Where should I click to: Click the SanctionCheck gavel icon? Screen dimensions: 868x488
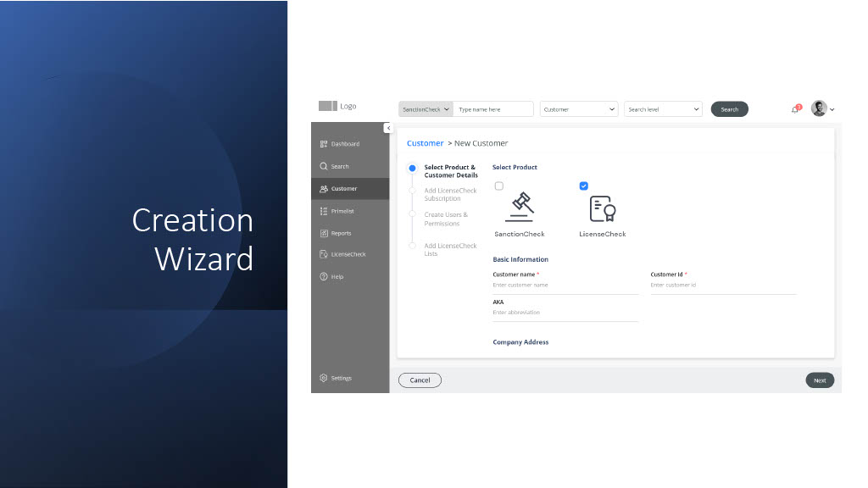(x=520, y=207)
